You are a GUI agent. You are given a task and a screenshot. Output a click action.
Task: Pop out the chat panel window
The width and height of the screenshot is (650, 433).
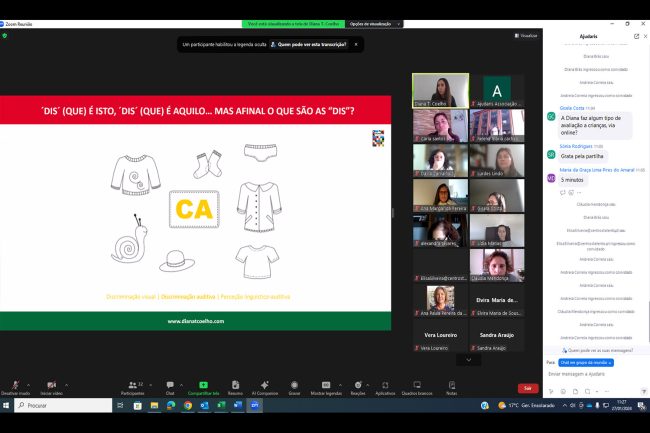tap(636, 36)
